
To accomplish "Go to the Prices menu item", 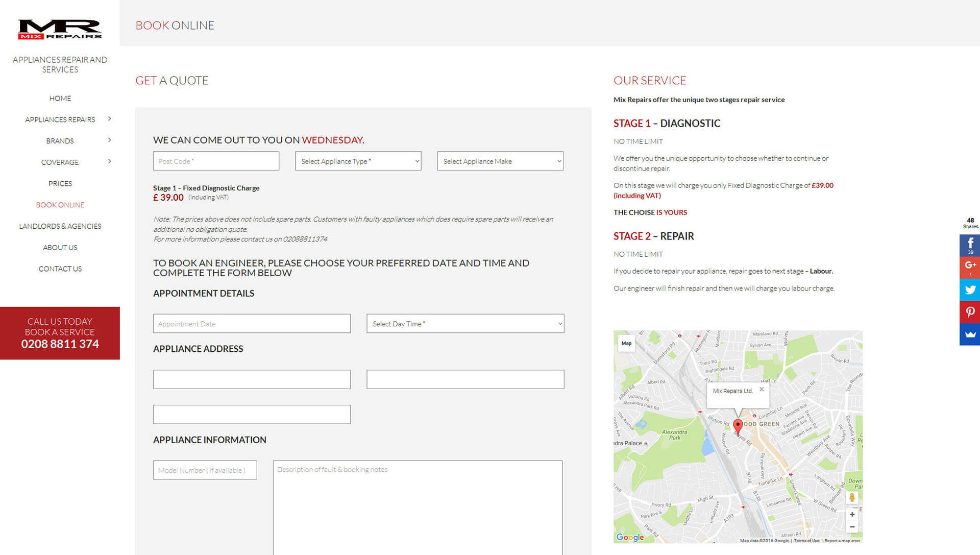I will pos(60,183).
